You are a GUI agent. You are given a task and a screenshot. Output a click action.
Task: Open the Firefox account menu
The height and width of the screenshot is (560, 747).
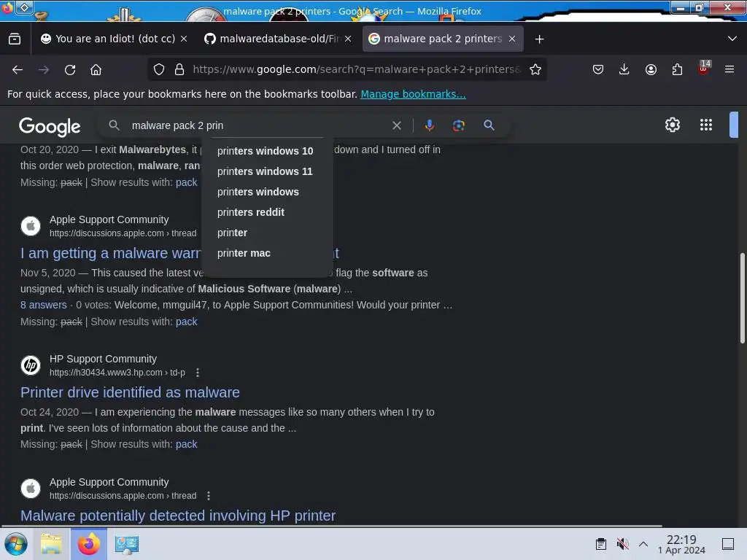[651, 69]
